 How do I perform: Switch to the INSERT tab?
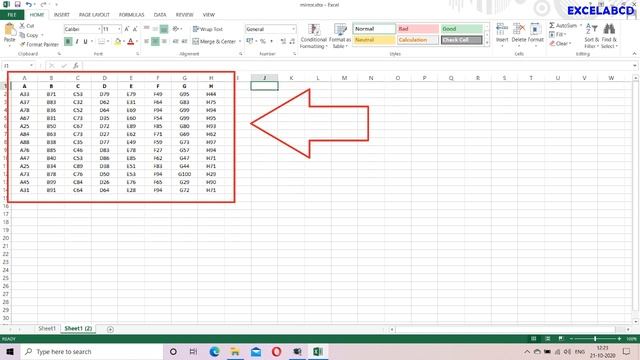62,15
